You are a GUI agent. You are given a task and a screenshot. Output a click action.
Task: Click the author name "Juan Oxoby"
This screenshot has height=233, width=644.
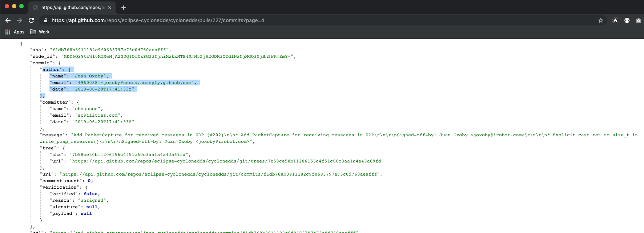coord(89,76)
